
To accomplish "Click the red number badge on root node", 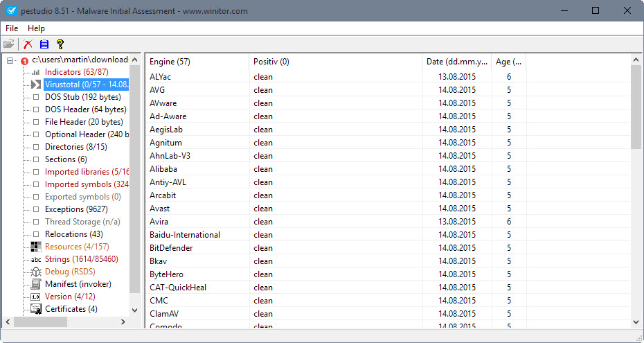I will tap(25, 61).
